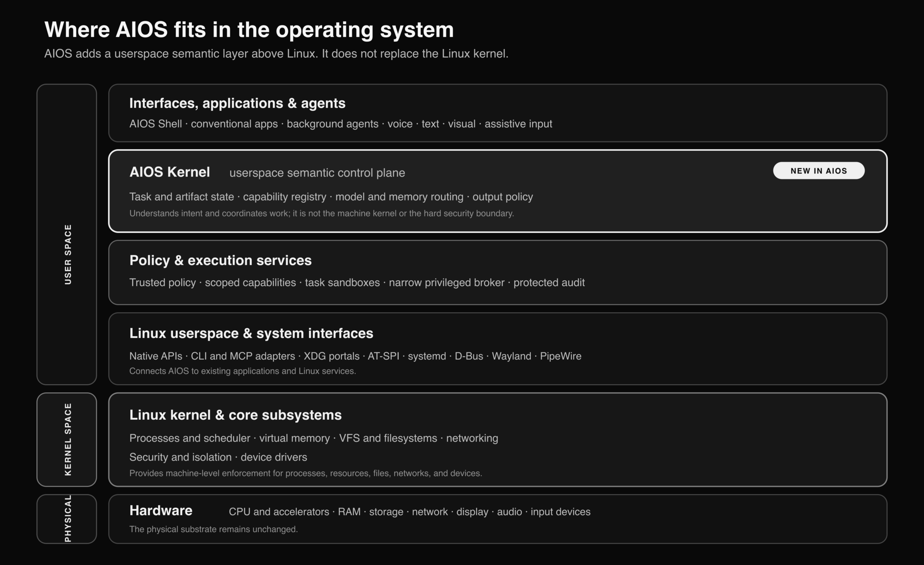Select the KERNEL SPACE side label

(68, 439)
